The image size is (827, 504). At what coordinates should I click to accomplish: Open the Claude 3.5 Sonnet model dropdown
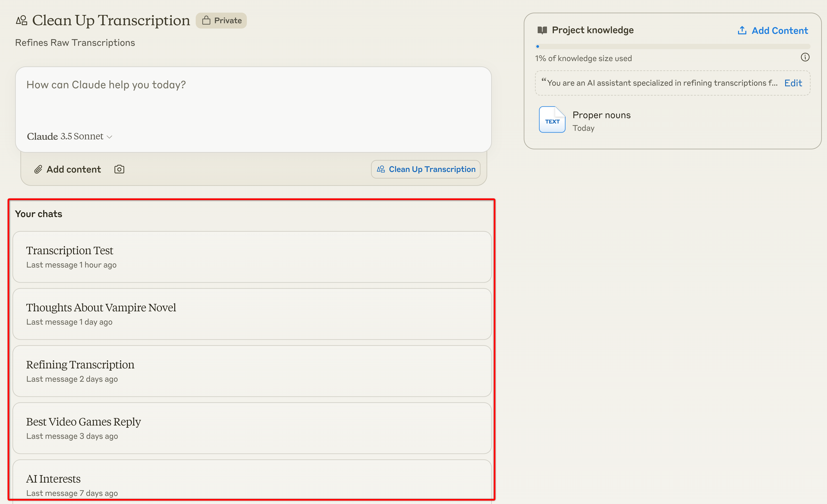[70, 136]
